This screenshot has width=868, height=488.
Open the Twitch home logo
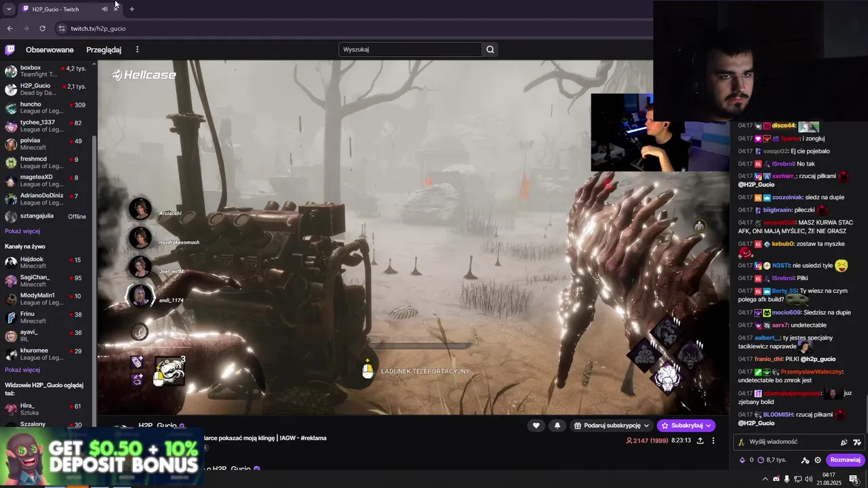click(x=10, y=49)
